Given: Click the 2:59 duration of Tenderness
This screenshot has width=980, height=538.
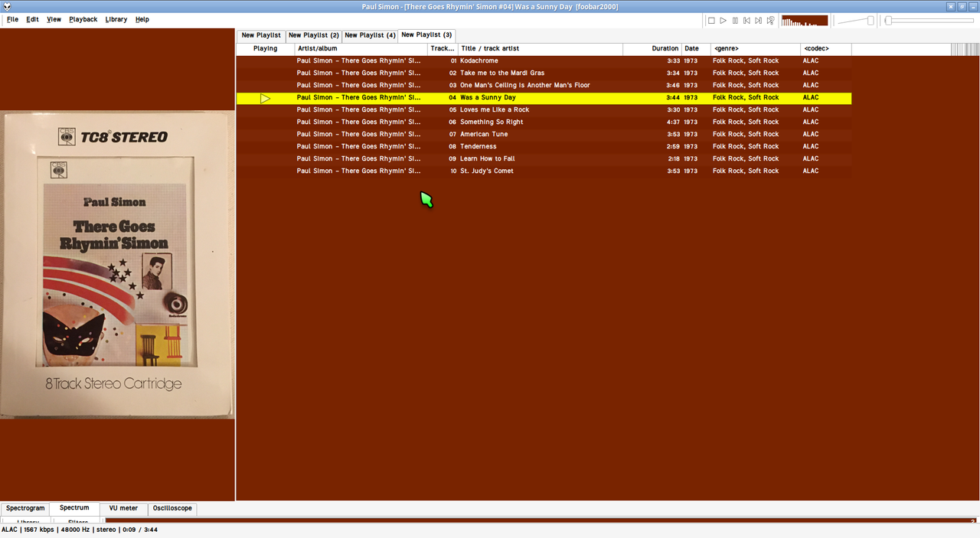Looking at the screenshot, I should [x=673, y=147].
